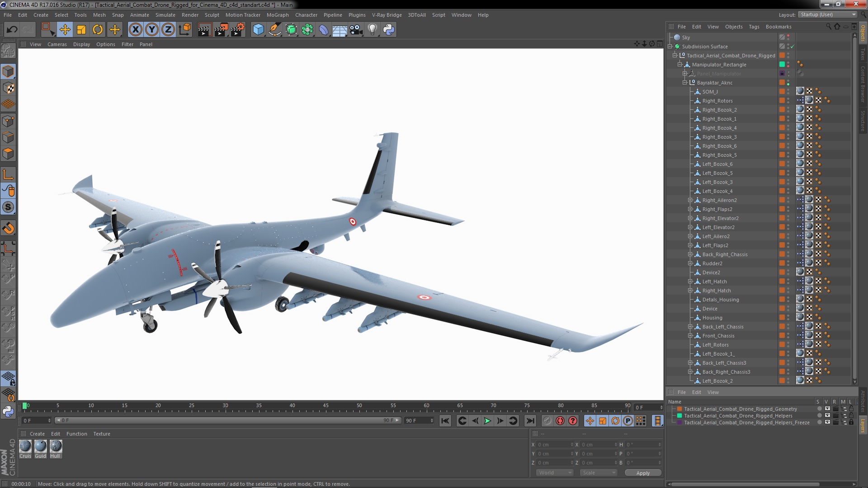Open the World coordinate dropdown
This screenshot has height=488, width=868.
pyautogui.click(x=555, y=473)
